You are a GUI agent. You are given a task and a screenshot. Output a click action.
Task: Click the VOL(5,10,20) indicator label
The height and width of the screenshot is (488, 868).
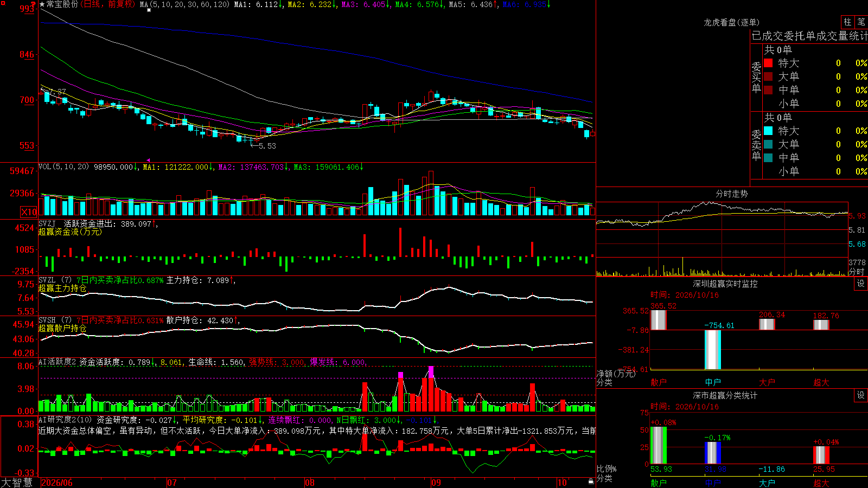[63, 167]
